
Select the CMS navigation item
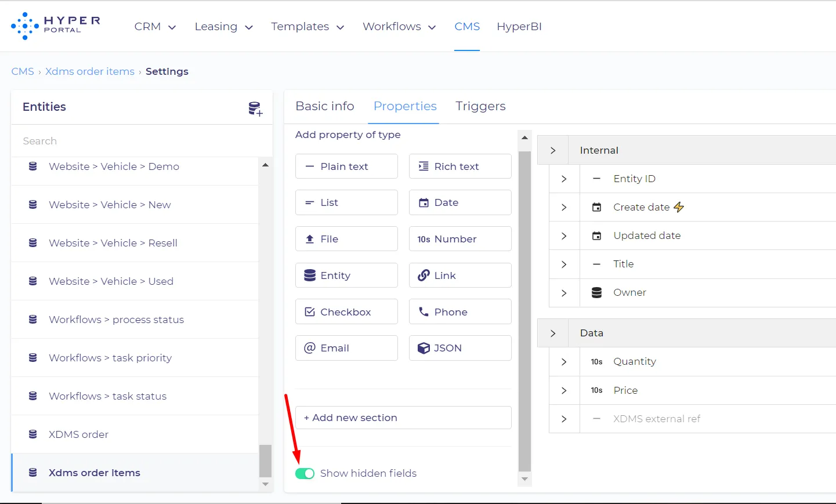tap(467, 27)
